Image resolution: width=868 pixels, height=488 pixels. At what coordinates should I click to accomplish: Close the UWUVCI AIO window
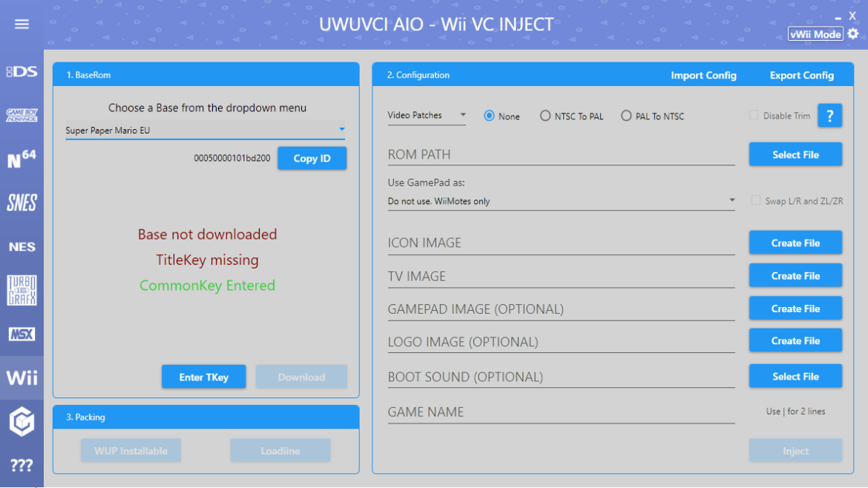852,16
